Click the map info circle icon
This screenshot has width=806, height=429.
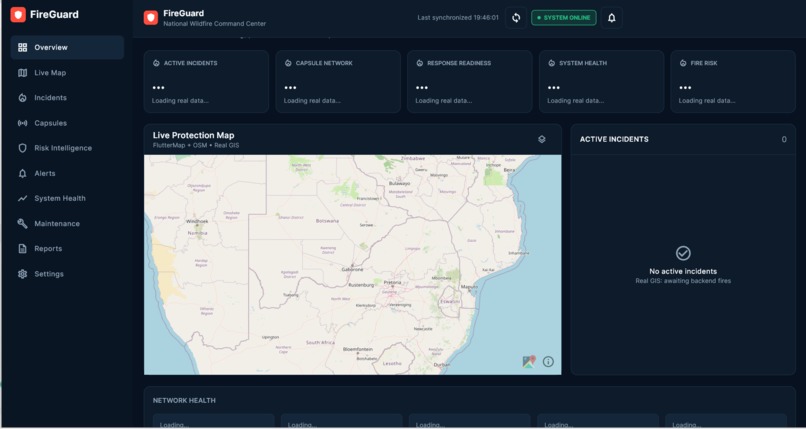[548, 362]
